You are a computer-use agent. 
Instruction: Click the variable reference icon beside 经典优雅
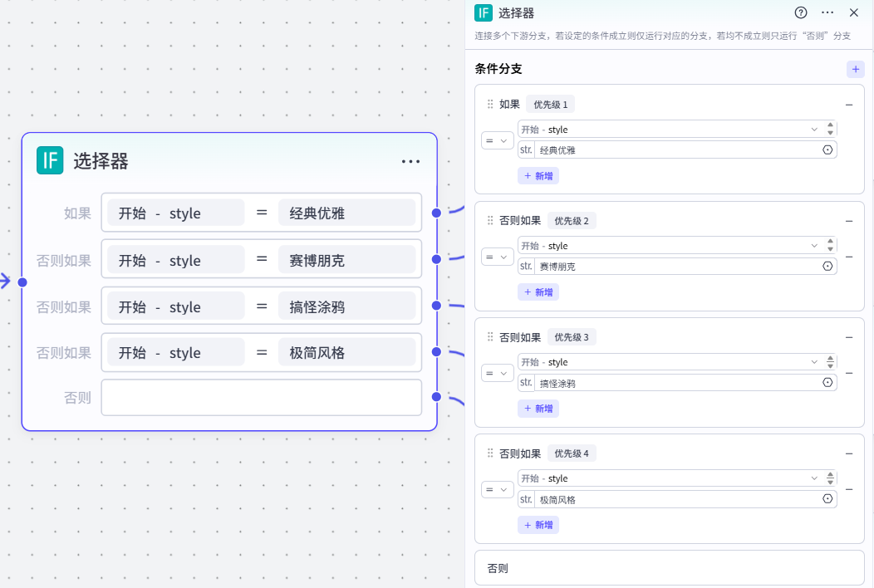827,149
